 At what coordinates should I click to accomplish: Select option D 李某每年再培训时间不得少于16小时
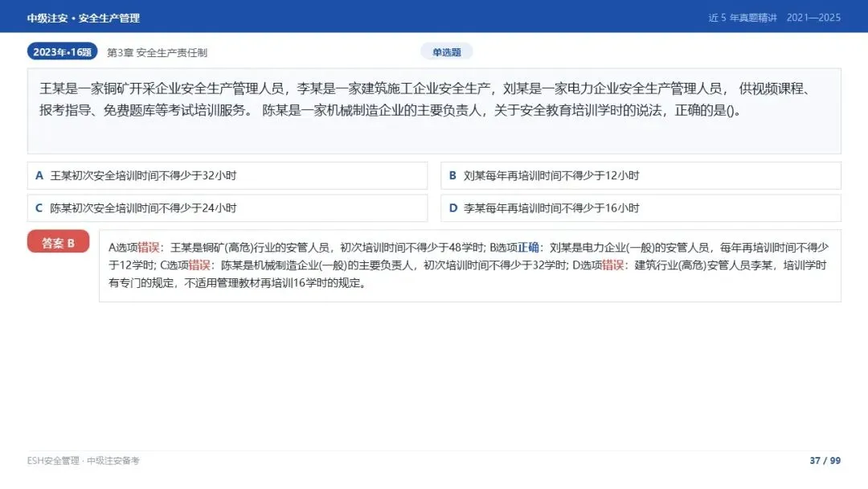point(641,208)
